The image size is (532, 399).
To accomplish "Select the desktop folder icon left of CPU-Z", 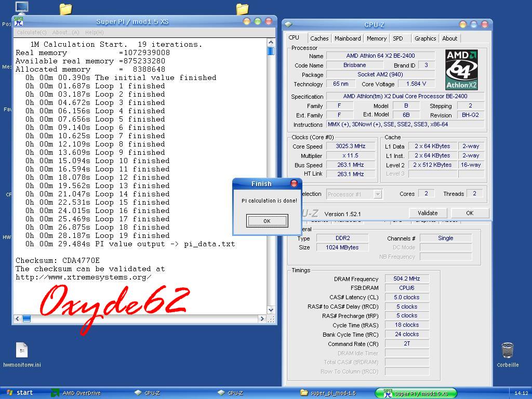I will 242,9.
